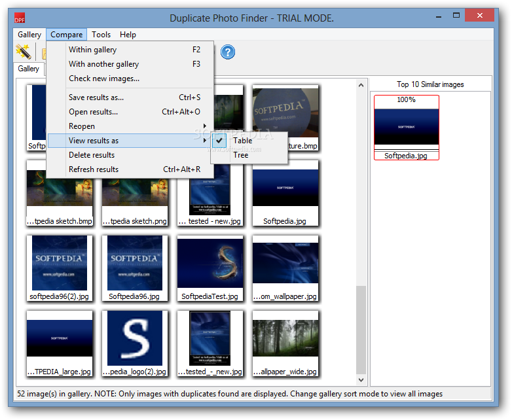This screenshot has width=512, height=420.
Task: Expand View results as submenu
Action: 130,141
